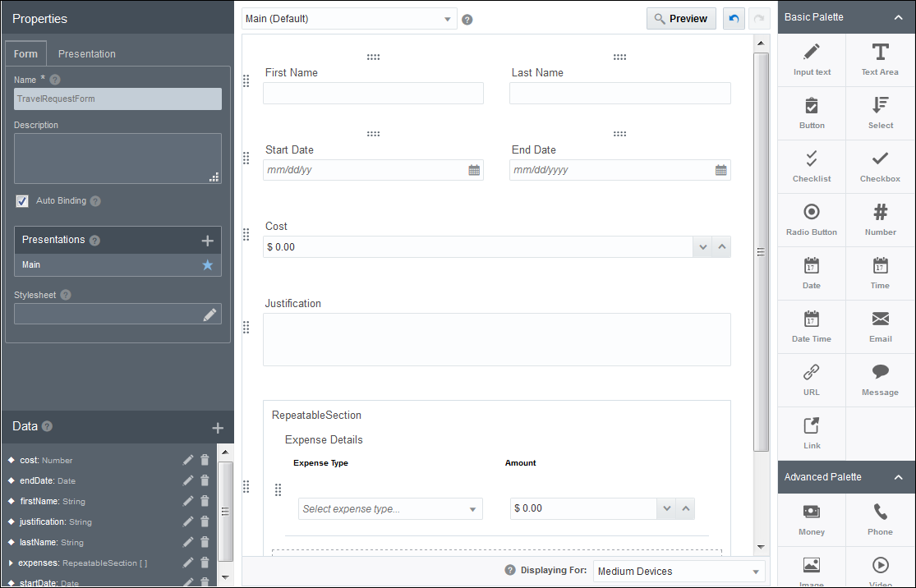Change Displaying For to another device size
916x588 pixels.
pos(679,570)
